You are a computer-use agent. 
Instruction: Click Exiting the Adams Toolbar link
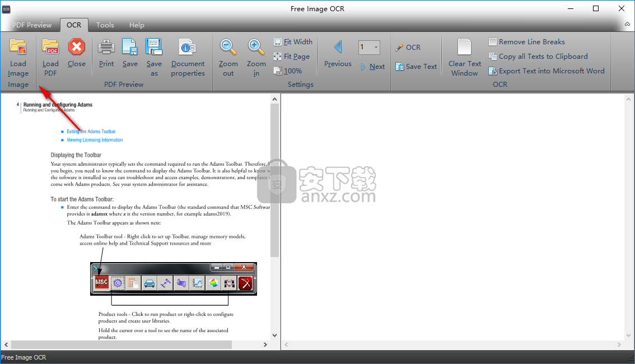(91, 132)
